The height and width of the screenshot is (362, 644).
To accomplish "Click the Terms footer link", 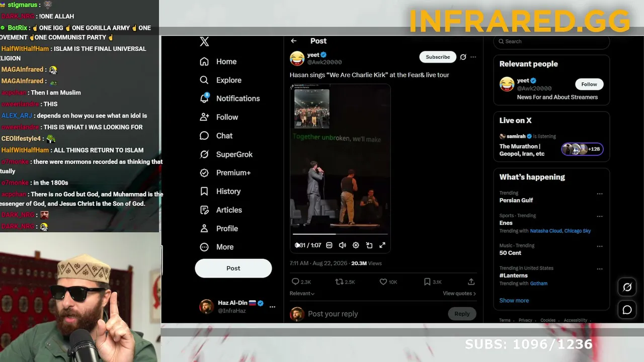I will click(x=505, y=320).
